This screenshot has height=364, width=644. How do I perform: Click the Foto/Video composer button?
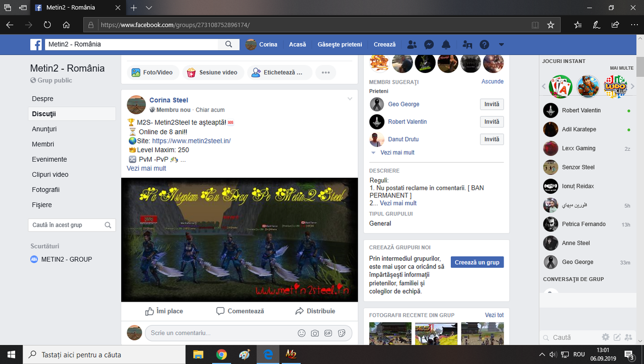(x=152, y=72)
